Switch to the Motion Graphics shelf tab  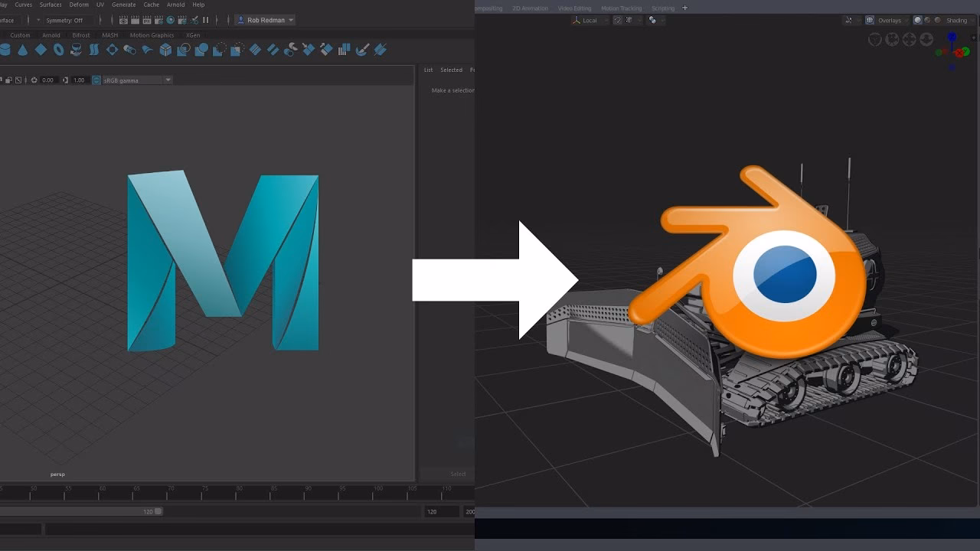pos(152,35)
